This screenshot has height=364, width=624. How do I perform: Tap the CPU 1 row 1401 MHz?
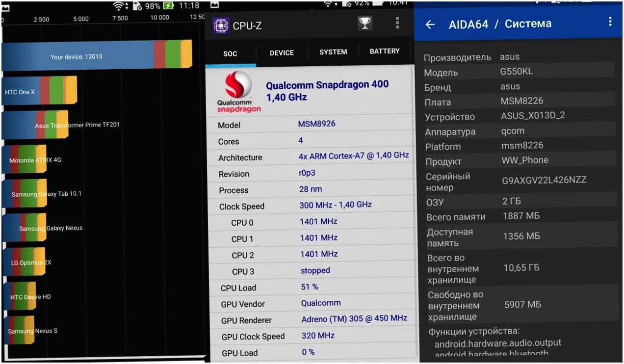tap(319, 237)
